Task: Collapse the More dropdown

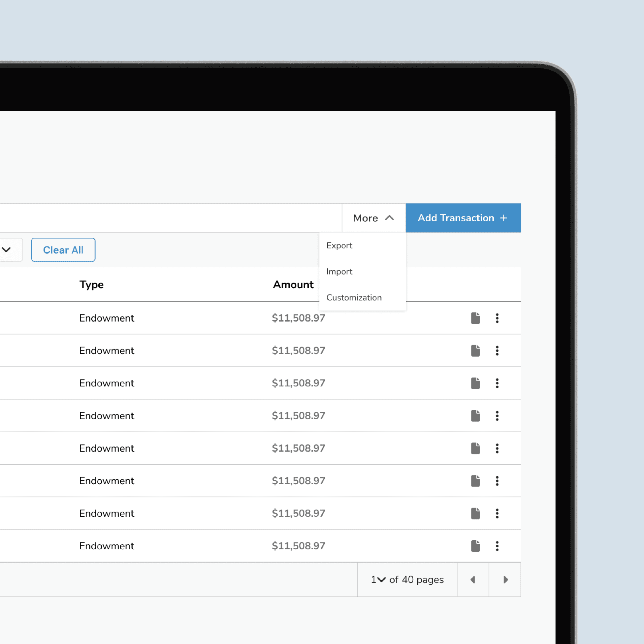Action: tap(374, 218)
